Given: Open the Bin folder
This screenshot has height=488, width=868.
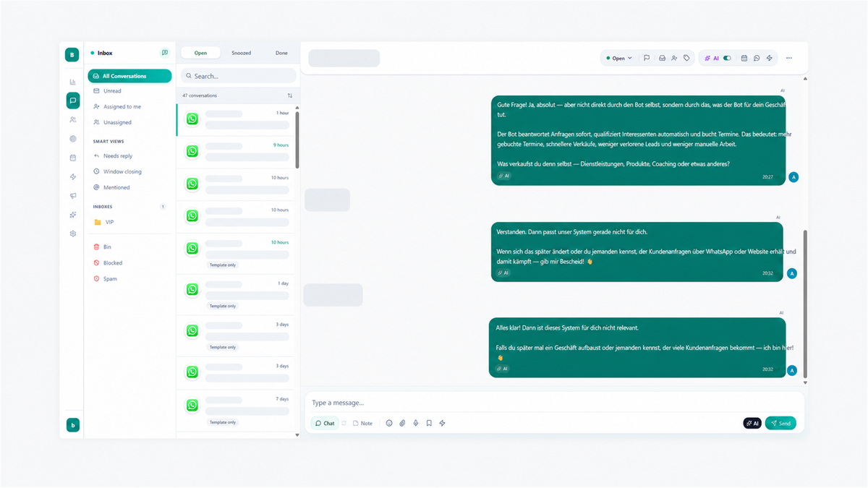Looking at the screenshot, I should coord(129,247).
